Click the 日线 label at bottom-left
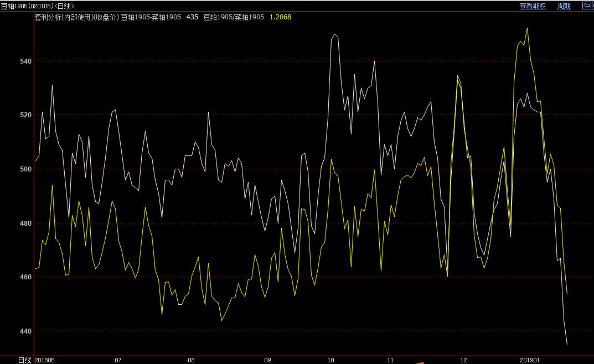This screenshot has height=364, width=594. (x=24, y=360)
